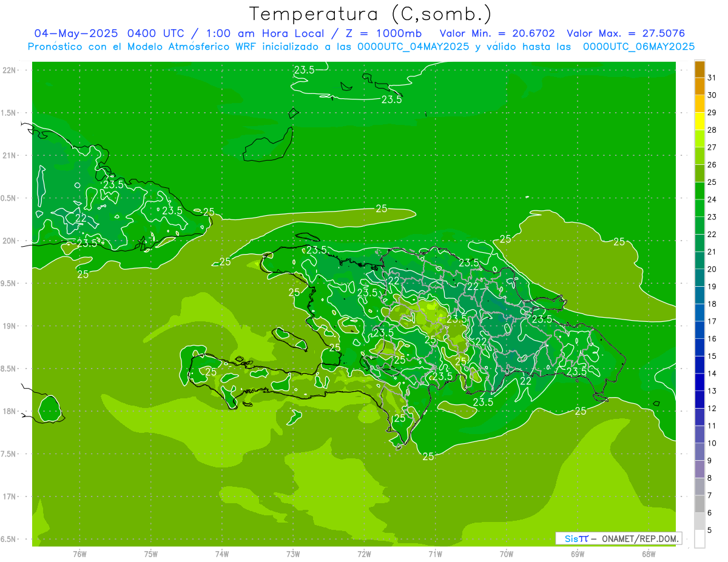Click legend value 23
Image resolution: width=728 pixels, height=562 pixels.
[712, 217]
